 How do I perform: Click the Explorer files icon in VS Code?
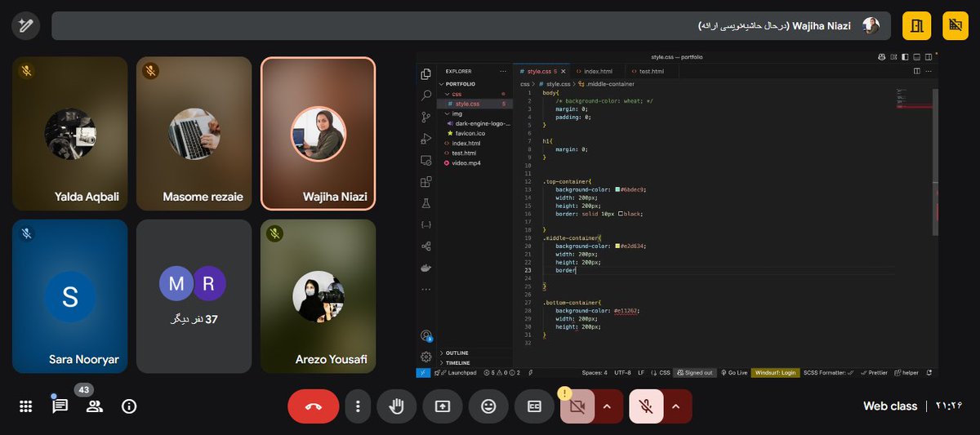[x=425, y=74]
